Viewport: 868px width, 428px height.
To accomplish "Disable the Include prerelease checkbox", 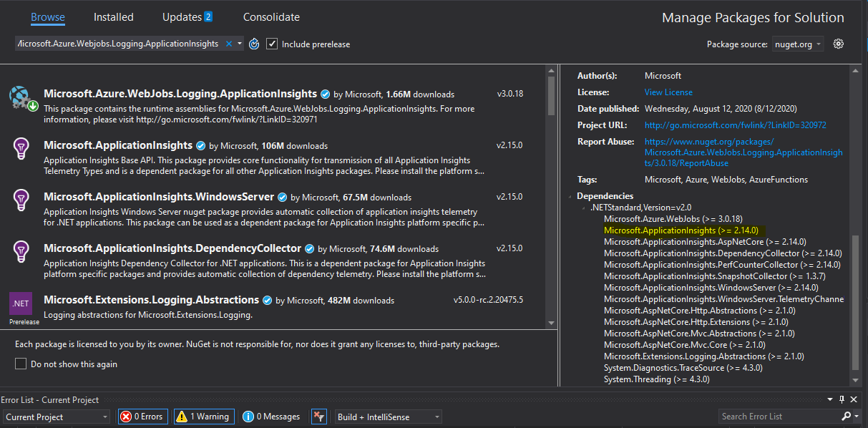I will click(272, 44).
